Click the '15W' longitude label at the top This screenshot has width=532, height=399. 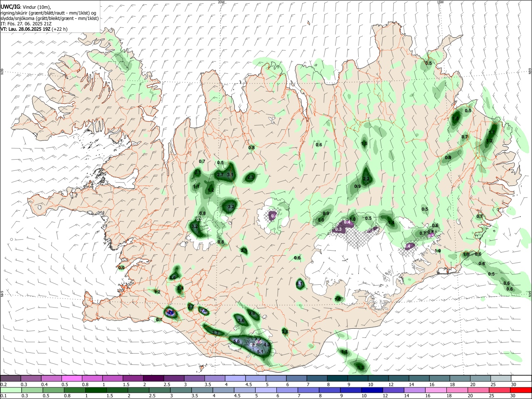[440, 2]
